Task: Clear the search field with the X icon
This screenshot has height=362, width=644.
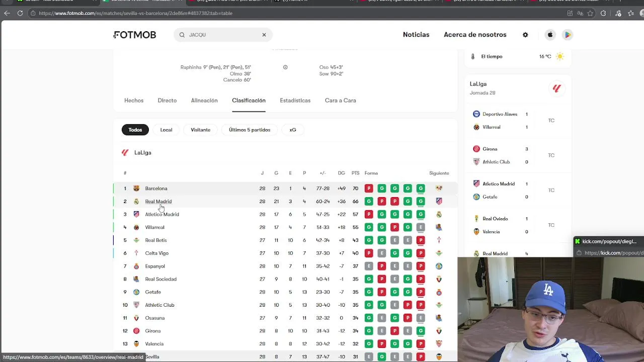Action: (x=264, y=35)
